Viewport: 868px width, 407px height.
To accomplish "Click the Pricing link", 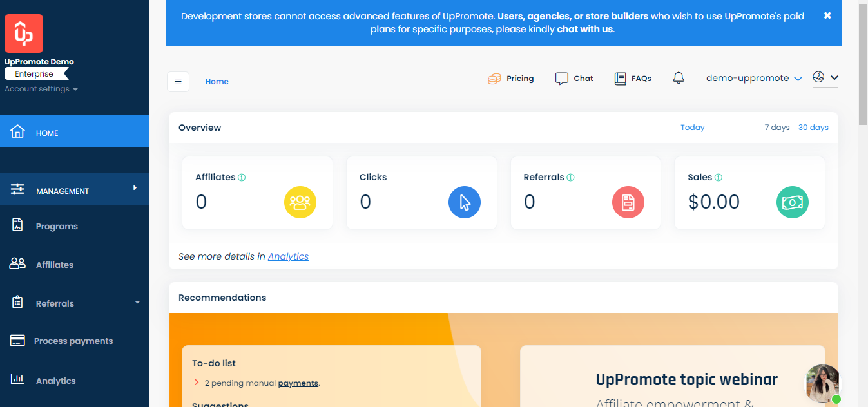I will click(520, 79).
